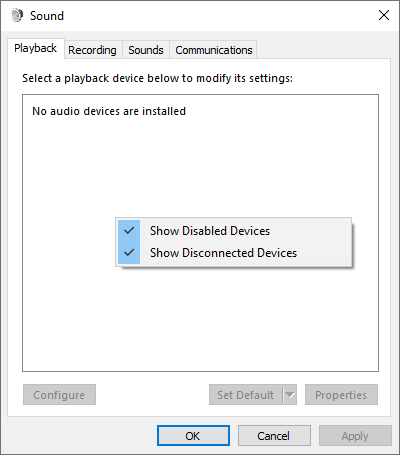Select the Playback tab
Image resolution: width=400 pixels, height=455 pixels.
(36, 49)
